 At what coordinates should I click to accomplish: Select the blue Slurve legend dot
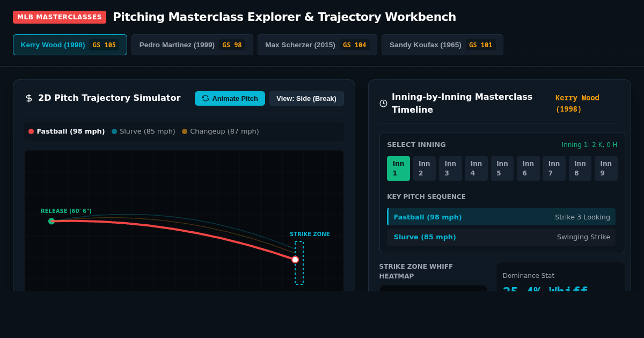(x=114, y=131)
